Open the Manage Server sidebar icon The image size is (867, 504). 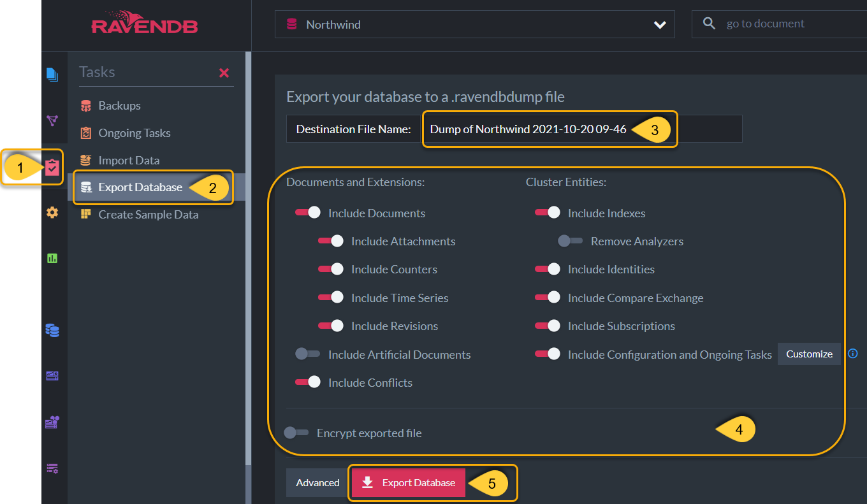[x=52, y=468]
